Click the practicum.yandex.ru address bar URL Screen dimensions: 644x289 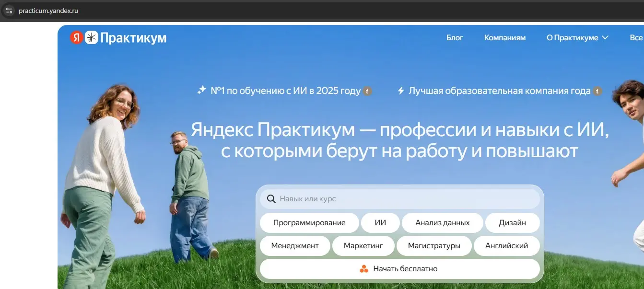48,11
